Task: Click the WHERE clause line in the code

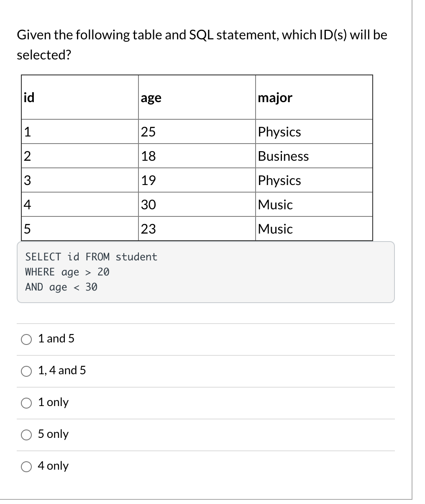Action: (x=67, y=272)
